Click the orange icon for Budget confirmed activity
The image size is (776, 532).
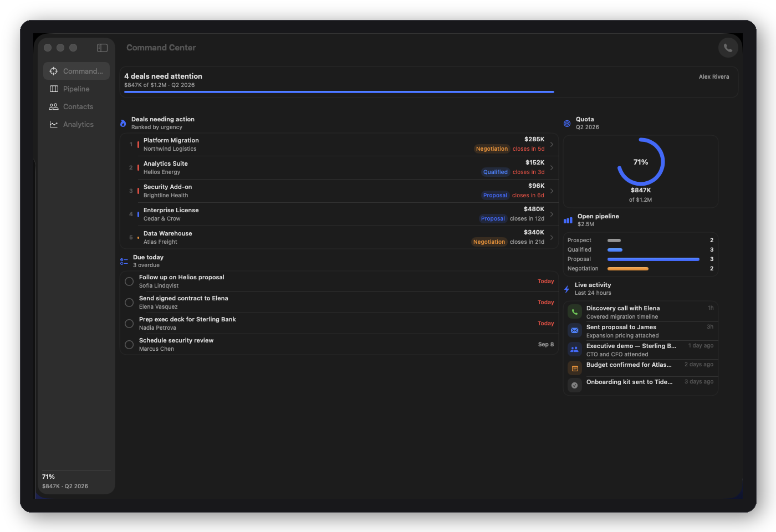[x=575, y=368]
